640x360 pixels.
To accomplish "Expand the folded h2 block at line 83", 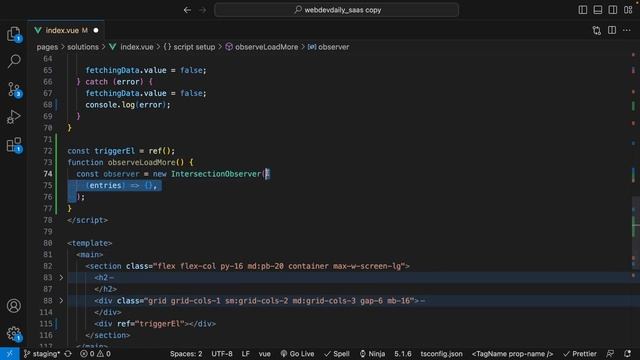I will point(61,278).
